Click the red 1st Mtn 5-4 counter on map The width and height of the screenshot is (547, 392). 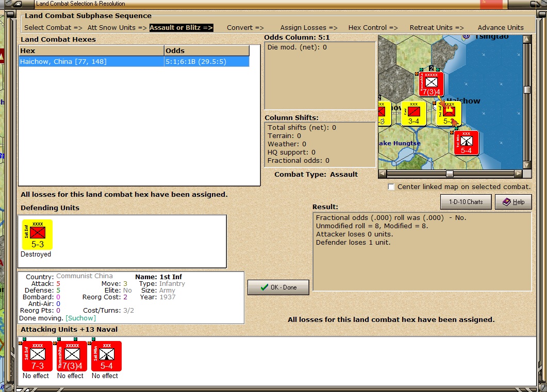tap(467, 143)
